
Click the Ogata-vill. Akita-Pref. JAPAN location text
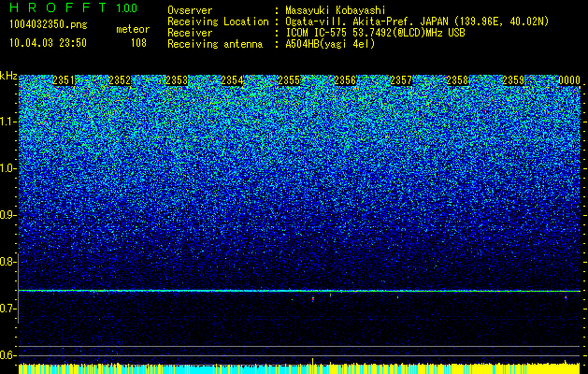point(417,22)
